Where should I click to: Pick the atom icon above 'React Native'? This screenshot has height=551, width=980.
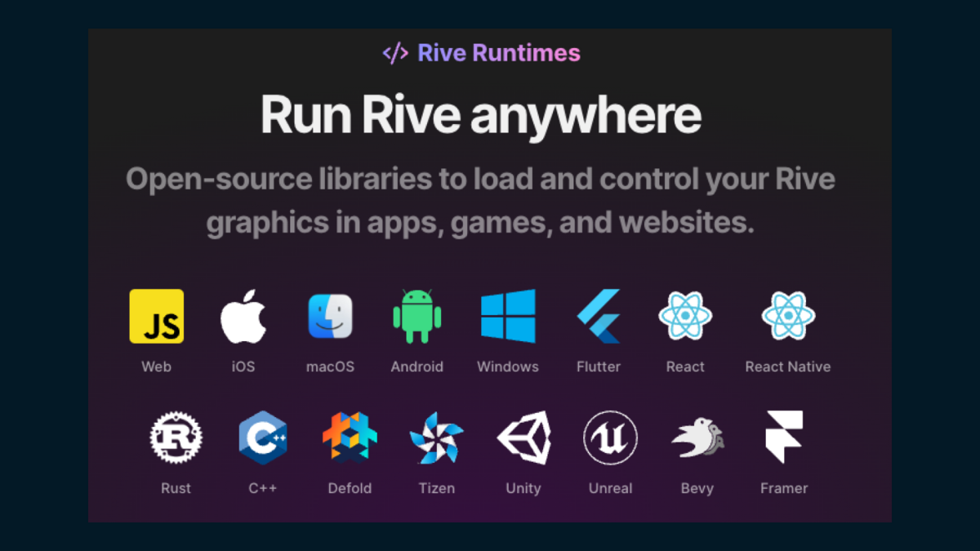[788, 317]
